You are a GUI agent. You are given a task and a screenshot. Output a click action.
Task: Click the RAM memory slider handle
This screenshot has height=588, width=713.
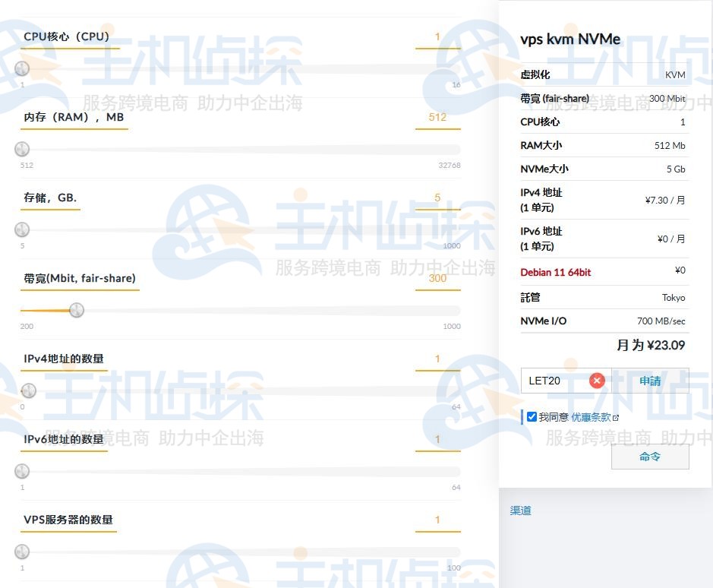[x=22, y=149]
